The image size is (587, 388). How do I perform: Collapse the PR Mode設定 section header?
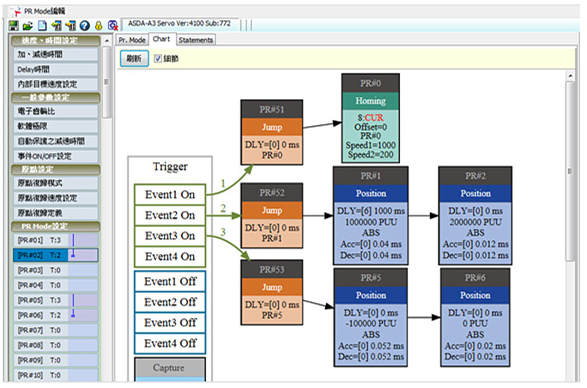click(55, 227)
